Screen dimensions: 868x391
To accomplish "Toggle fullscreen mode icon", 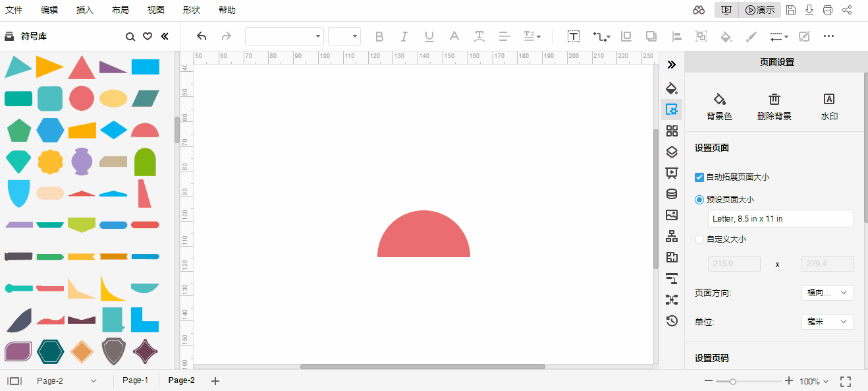I will point(846,381).
